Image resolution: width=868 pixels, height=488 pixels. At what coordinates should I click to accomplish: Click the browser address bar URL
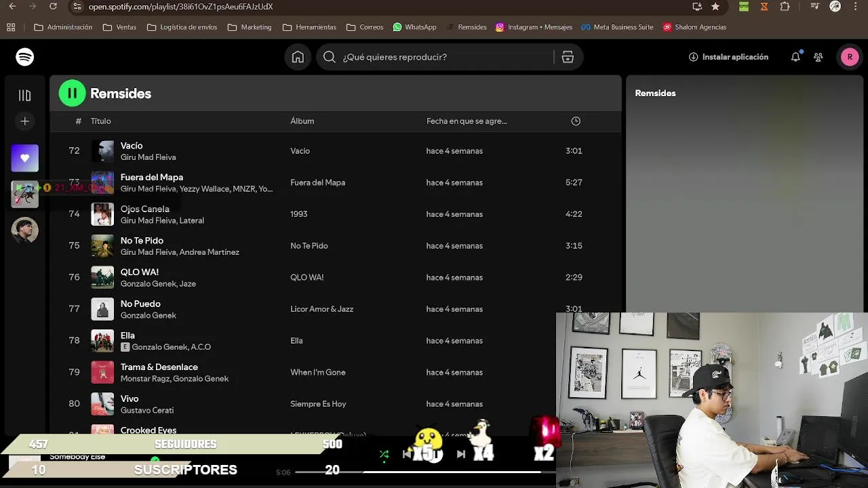(x=181, y=6)
